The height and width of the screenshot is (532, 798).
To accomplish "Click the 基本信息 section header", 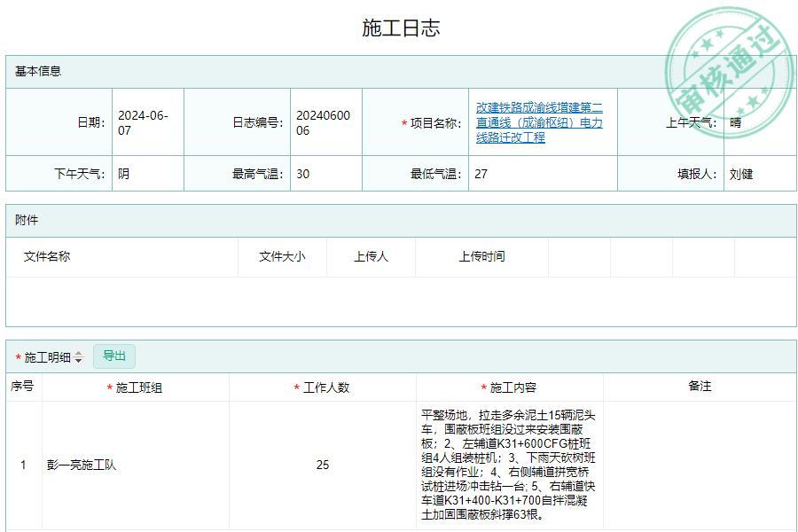I will pos(38,71).
